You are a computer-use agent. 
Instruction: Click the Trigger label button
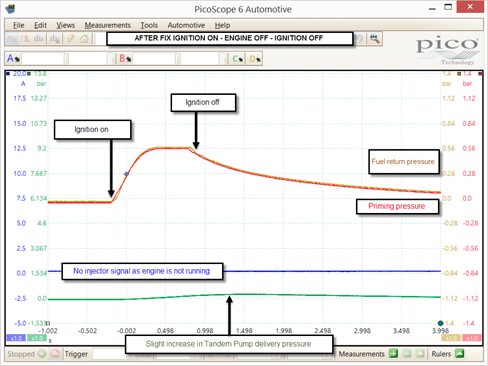pyautogui.click(x=76, y=354)
